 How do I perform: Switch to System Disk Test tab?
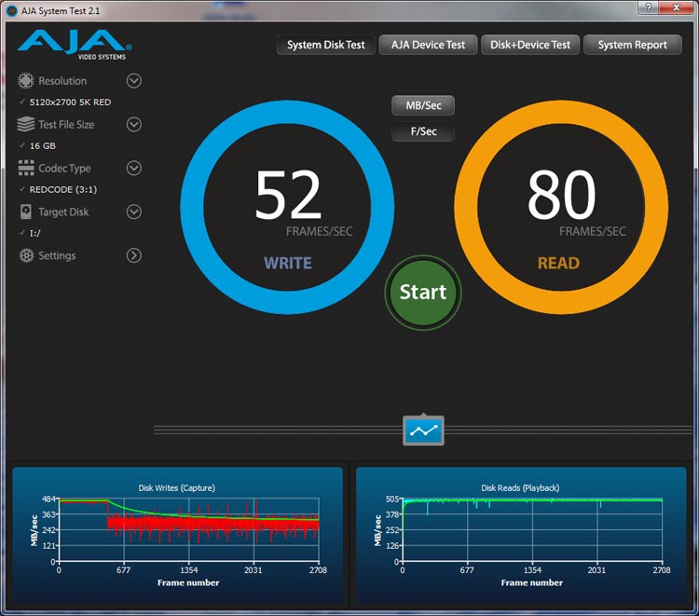pos(326,45)
